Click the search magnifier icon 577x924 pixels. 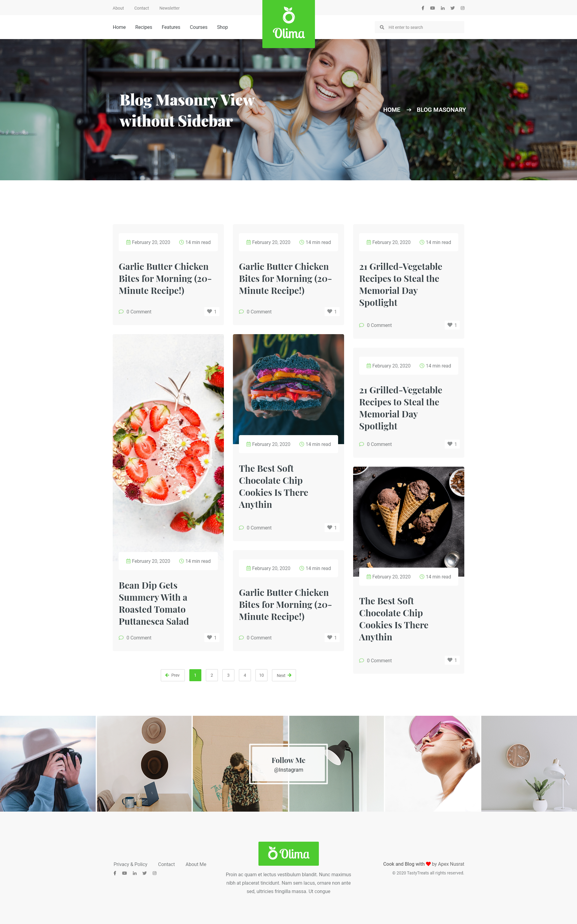point(382,27)
